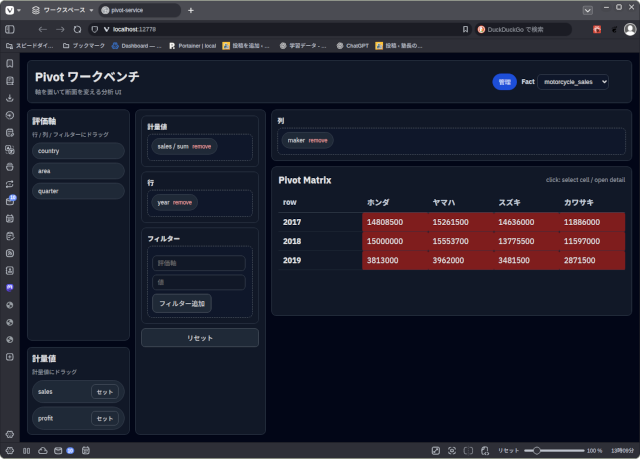The width and height of the screenshot is (640, 459).
Task: Select the ホンダ 2017 cell 14808500
Action: click(x=386, y=222)
